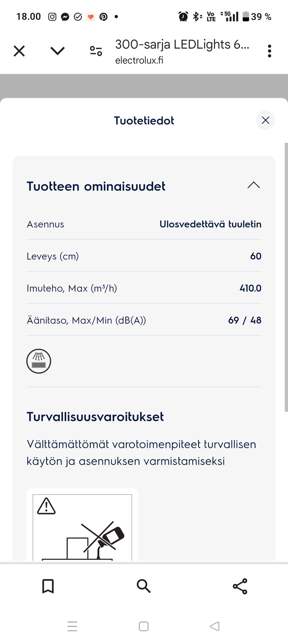Open Android recent apps button

tap(72, 627)
